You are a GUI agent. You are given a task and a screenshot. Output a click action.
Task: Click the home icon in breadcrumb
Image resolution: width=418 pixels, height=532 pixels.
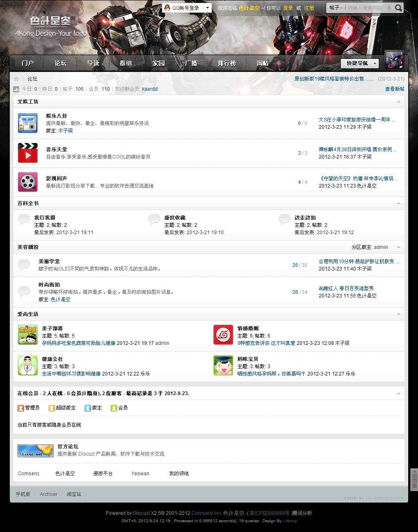click(x=16, y=79)
